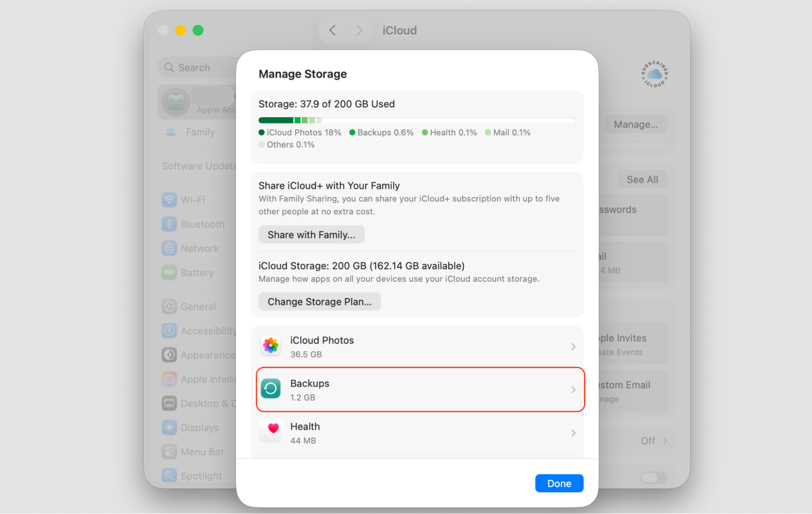Click the Apple Intelligence icon in sidebar
This screenshot has height=514, width=812.
pyautogui.click(x=169, y=379)
